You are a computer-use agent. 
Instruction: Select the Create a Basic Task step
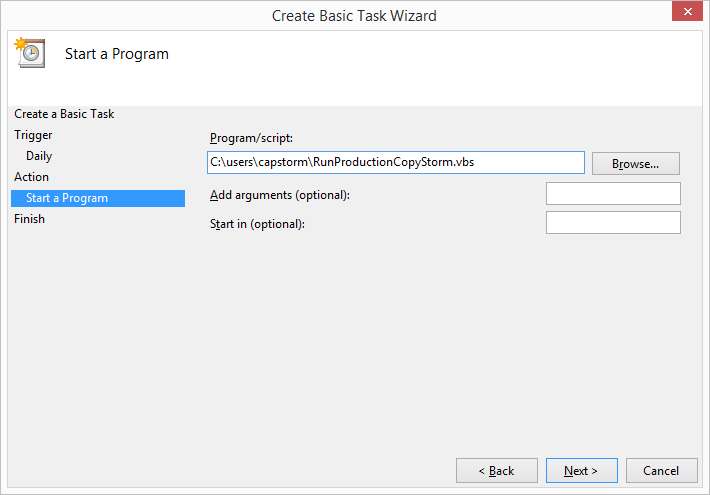click(64, 114)
